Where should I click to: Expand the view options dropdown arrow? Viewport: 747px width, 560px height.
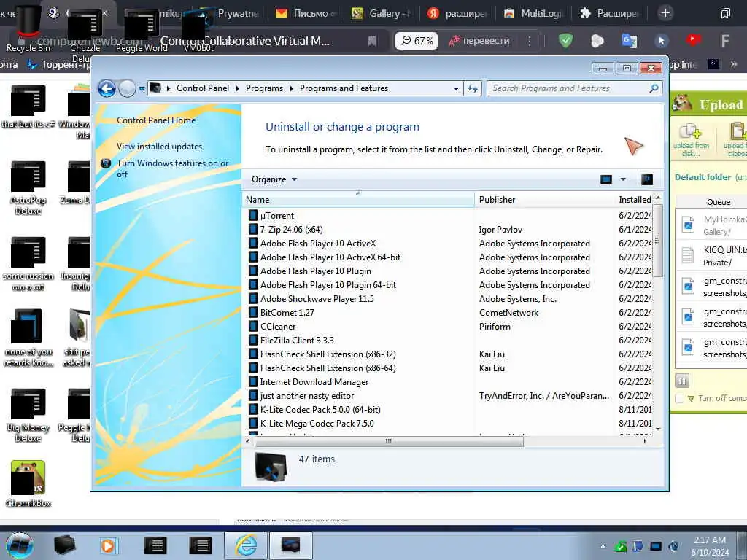[623, 179]
